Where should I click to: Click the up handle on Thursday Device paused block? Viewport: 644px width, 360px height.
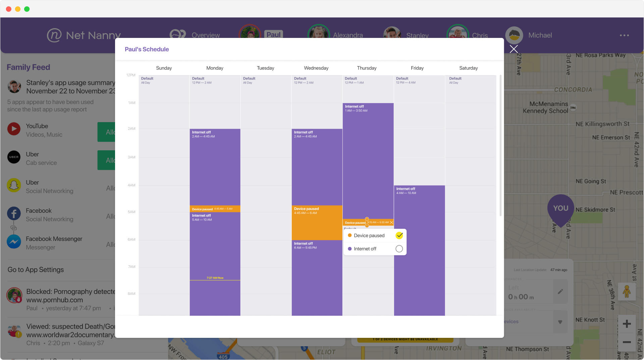tap(367, 219)
